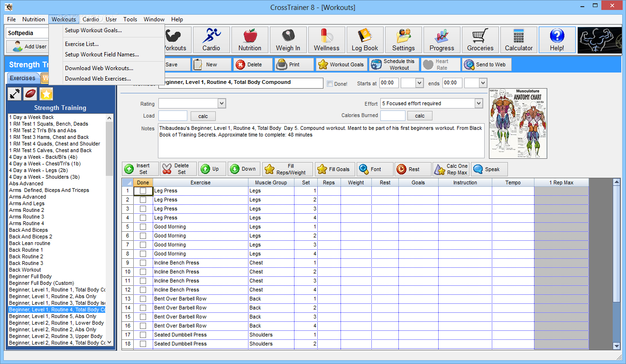The width and height of the screenshot is (626, 364).
Task: Check Done for row 1 Leg Press
Action: (143, 191)
